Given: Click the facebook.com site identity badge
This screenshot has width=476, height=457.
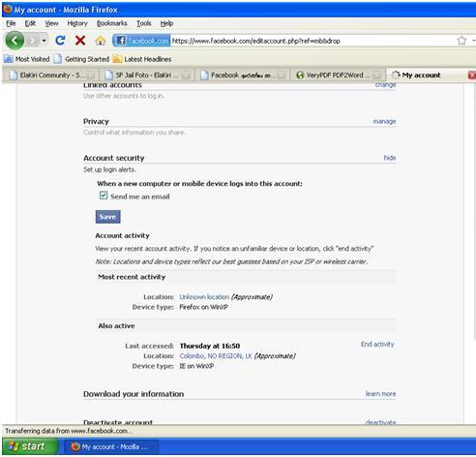Looking at the screenshot, I should pyautogui.click(x=141, y=41).
